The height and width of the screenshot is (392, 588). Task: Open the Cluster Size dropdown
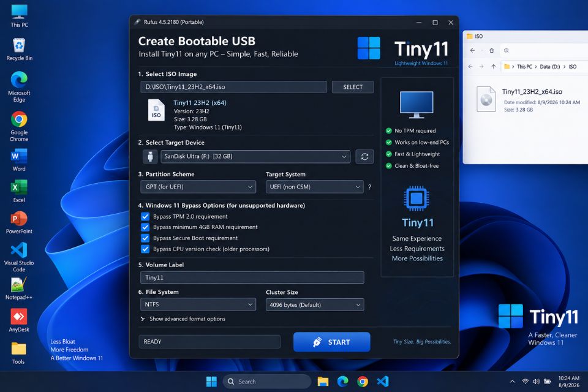[x=315, y=304]
